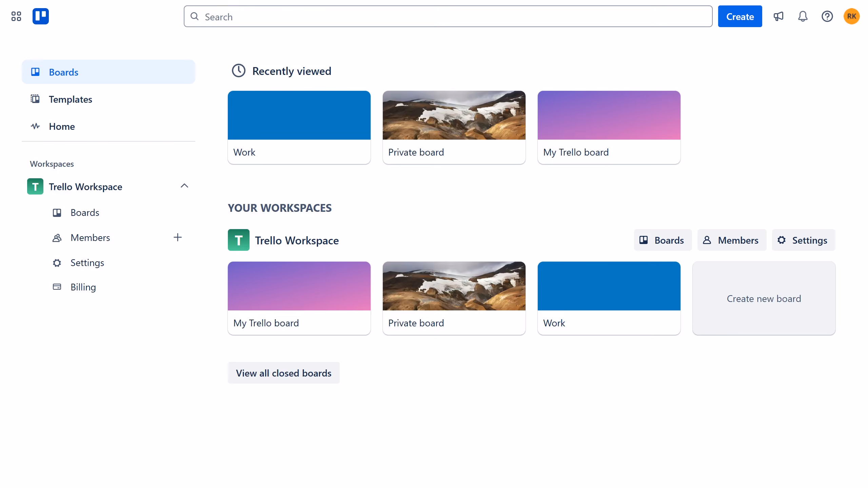Open workspace Billing in sidebar
Screen dimensions: 868x488
point(83,287)
